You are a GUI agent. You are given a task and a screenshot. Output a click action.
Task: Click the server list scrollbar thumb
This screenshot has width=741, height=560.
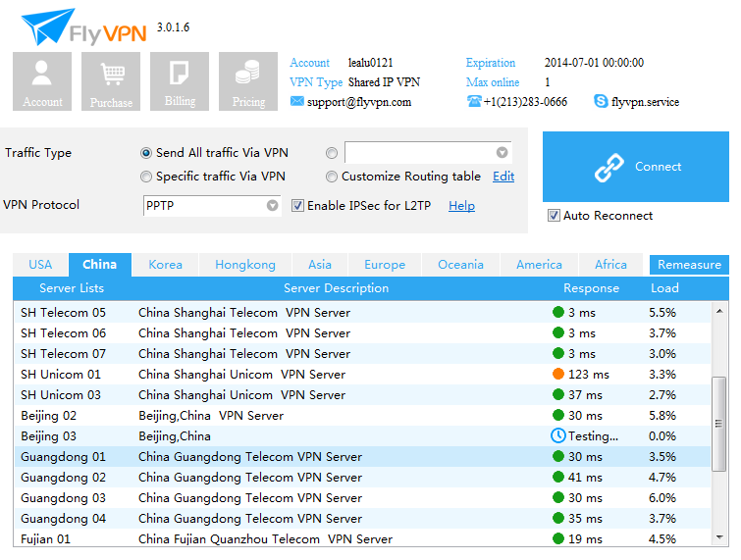(718, 424)
